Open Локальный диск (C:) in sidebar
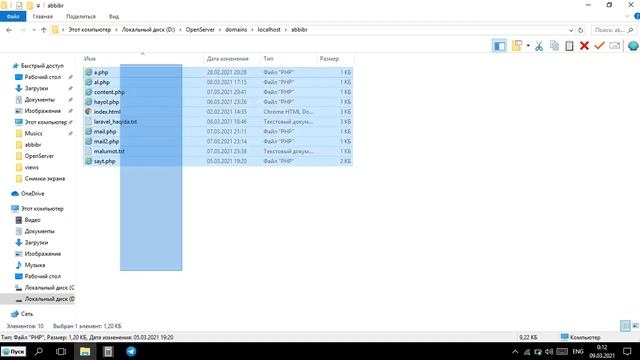Image resolution: width=640 pixels, height=360 pixels. 49,287
